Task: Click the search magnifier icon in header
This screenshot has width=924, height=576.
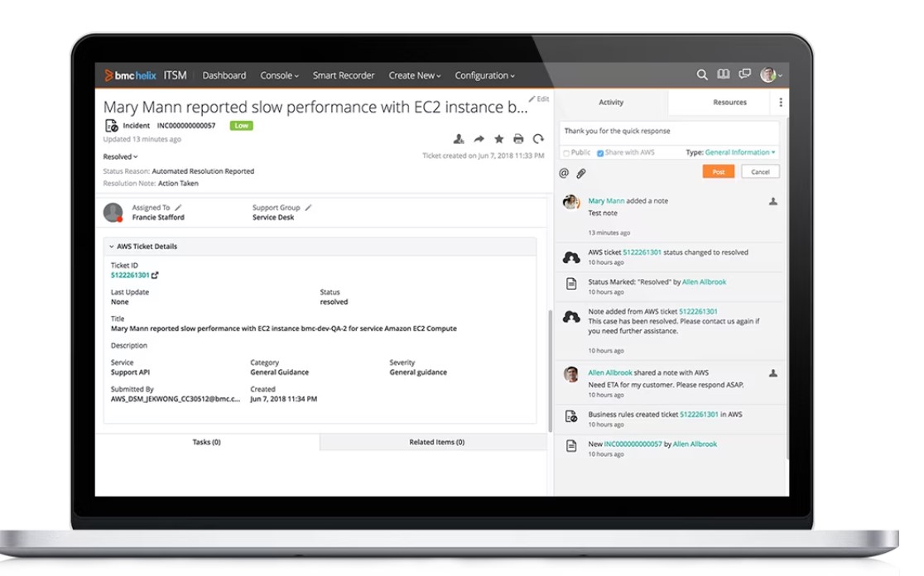Action: pos(701,74)
